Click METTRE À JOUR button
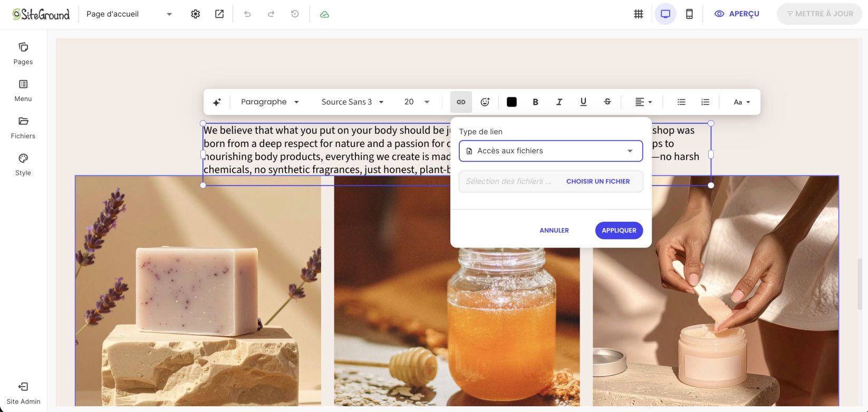The height and width of the screenshot is (412, 868). [x=819, y=14]
